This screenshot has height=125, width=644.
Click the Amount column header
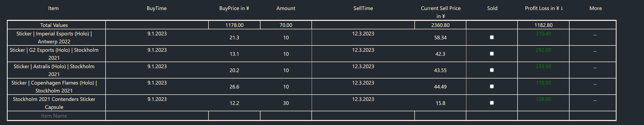click(286, 8)
